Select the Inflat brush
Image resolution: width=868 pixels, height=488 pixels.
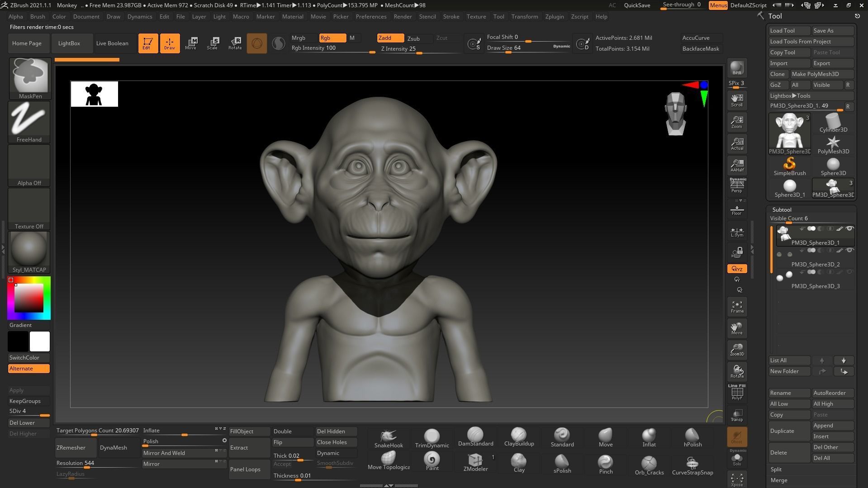[649, 438]
